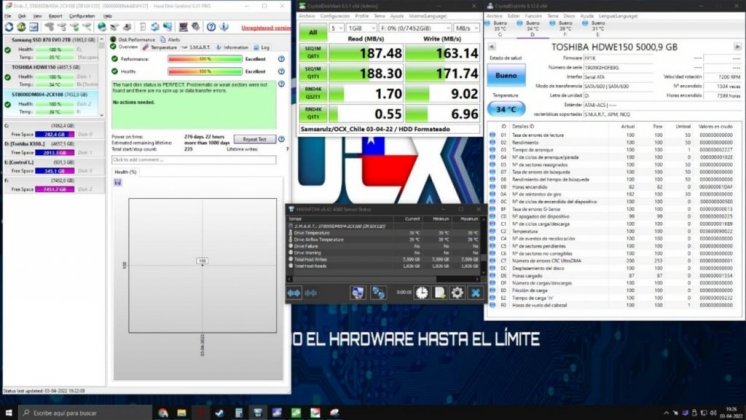Viewport: 746px width, 420px height.
Task: Open the File menu in Hard Disk Sentinel
Action: click(x=8, y=16)
